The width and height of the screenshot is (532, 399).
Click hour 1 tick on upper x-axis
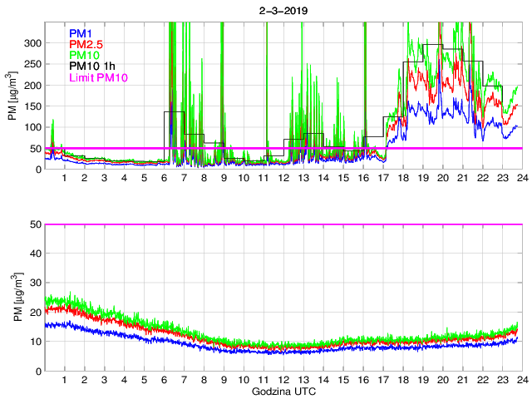pyautogui.click(x=64, y=178)
